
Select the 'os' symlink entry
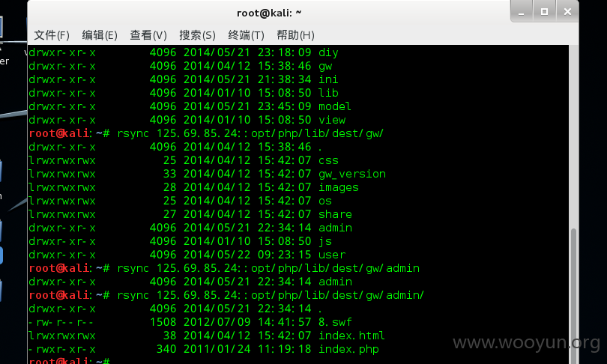[325, 201]
